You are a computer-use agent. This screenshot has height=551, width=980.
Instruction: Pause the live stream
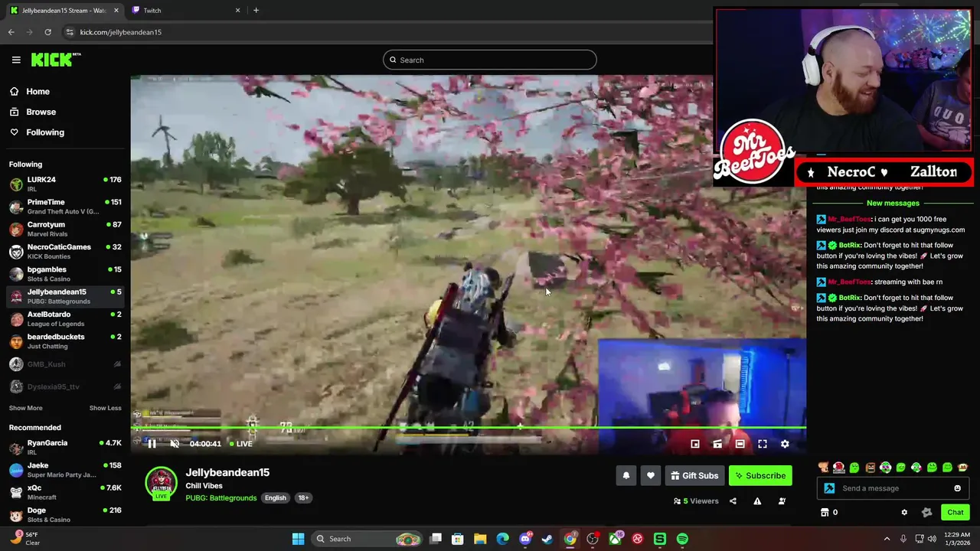[152, 444]
